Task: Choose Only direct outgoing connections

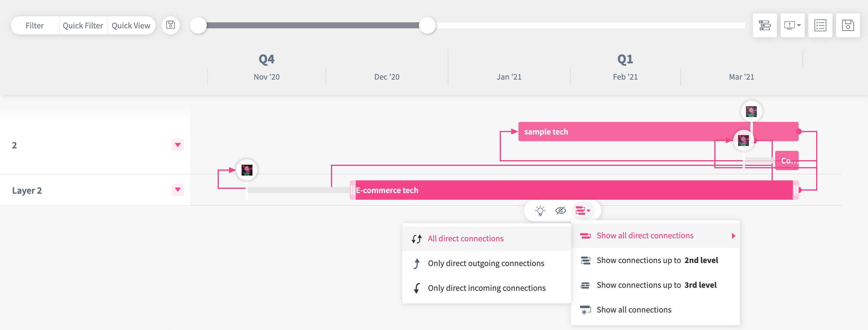Action: [486, 263]
